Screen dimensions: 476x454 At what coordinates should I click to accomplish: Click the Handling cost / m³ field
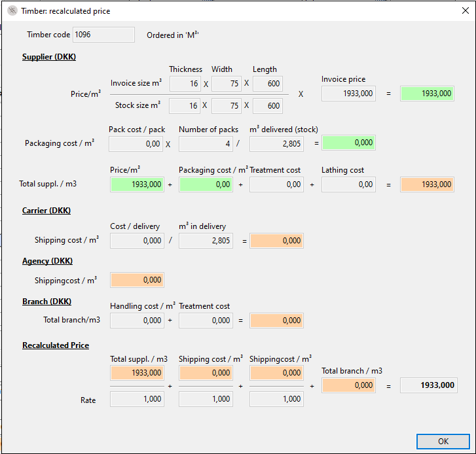point(137,321)
